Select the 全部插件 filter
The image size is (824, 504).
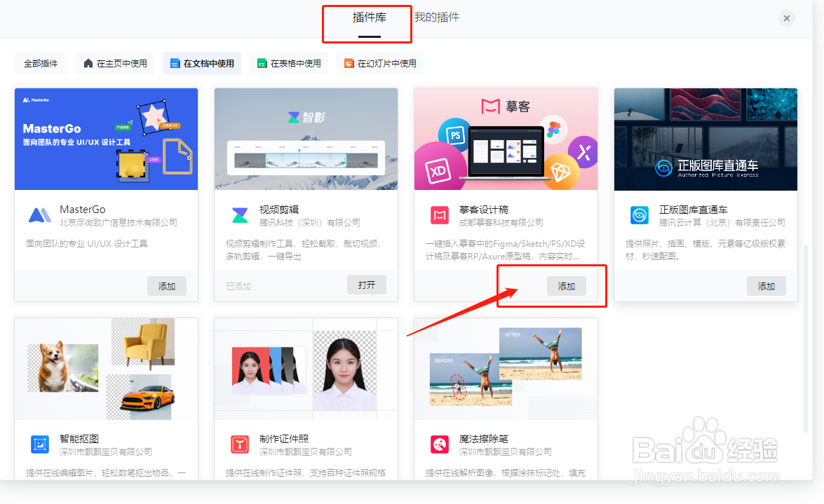click(x=41, y=64)
